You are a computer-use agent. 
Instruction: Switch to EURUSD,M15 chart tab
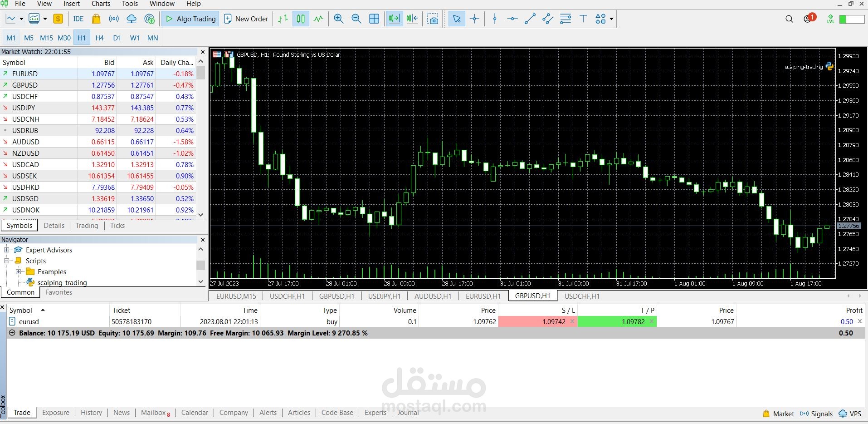(236, 296)
